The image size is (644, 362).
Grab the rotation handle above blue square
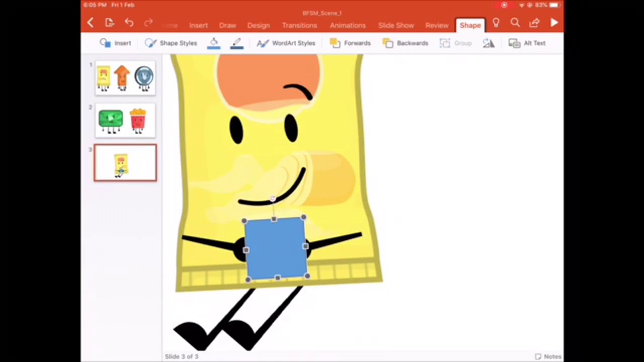click(273, 199)
